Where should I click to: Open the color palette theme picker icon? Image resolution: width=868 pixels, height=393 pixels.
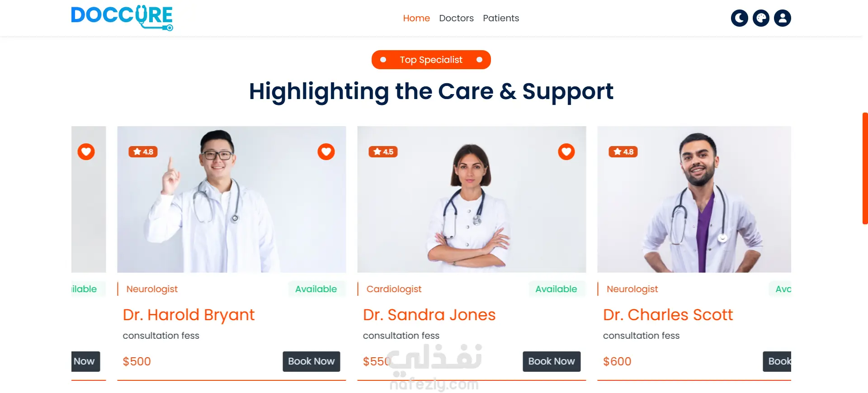pyautogui.click(x=761, y=18)
